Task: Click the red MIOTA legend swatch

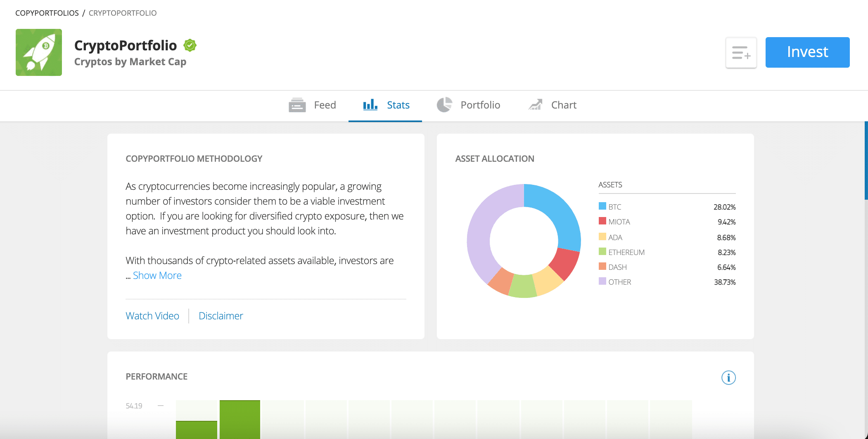Action: tap(602, 221)
